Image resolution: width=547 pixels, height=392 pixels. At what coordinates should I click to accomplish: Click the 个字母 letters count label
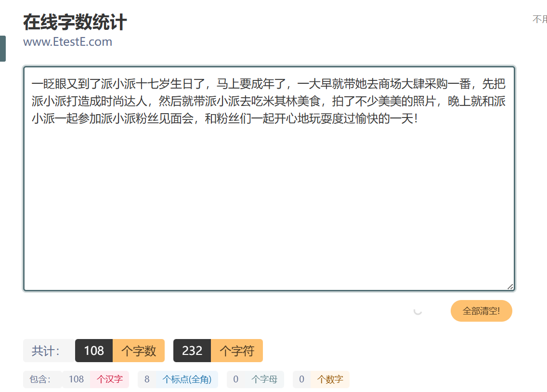point(264,379)
